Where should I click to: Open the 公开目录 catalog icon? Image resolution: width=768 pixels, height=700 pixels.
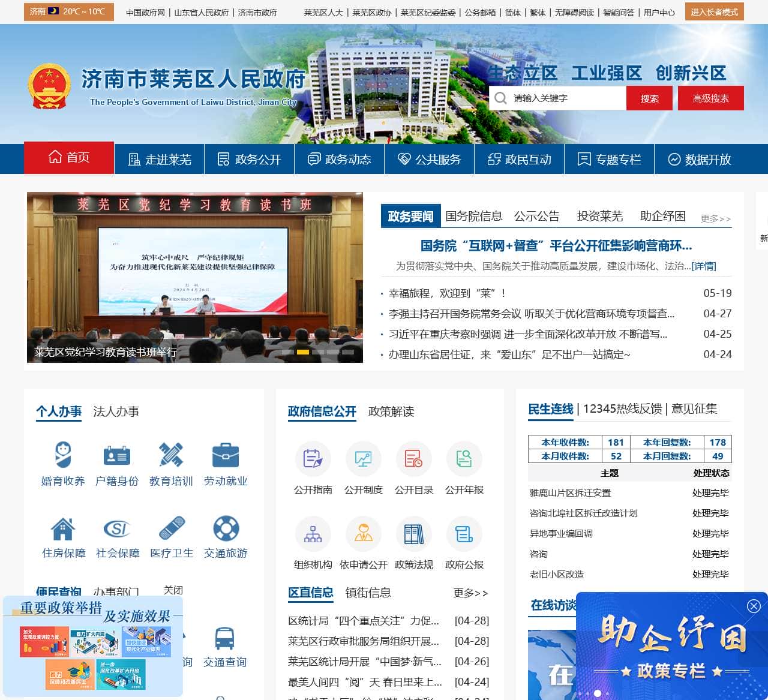(414, 459)
